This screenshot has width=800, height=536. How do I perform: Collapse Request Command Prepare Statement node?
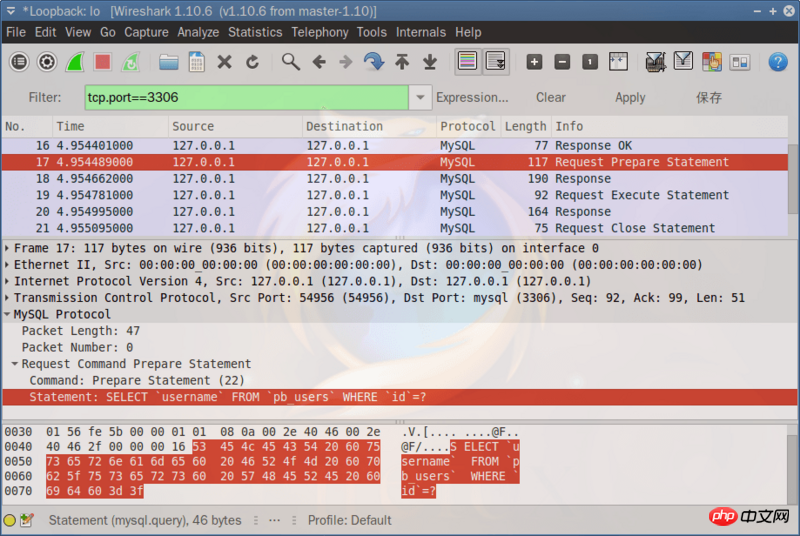[x=15, y=364]
